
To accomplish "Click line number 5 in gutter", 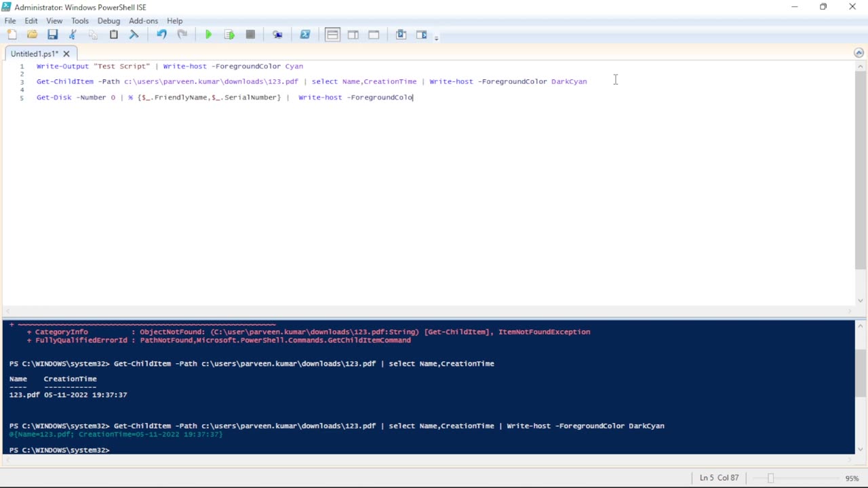I will tap(22, 98).
